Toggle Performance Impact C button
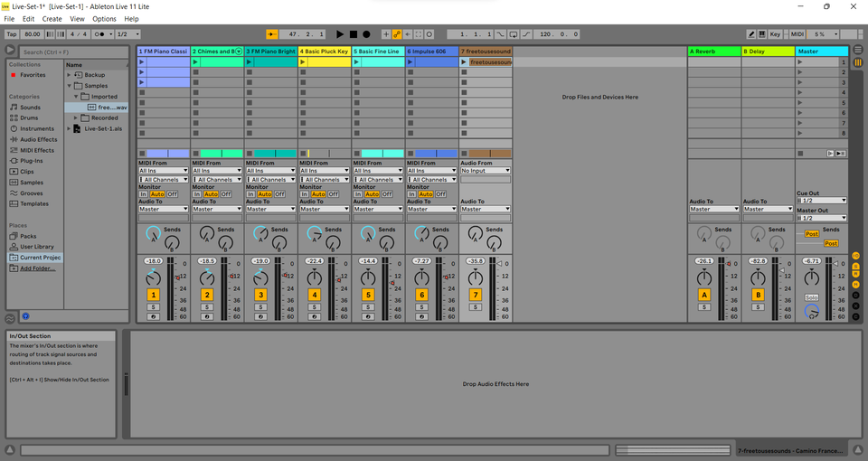Screen dimensions: 868x461 (x=856, y=316)
